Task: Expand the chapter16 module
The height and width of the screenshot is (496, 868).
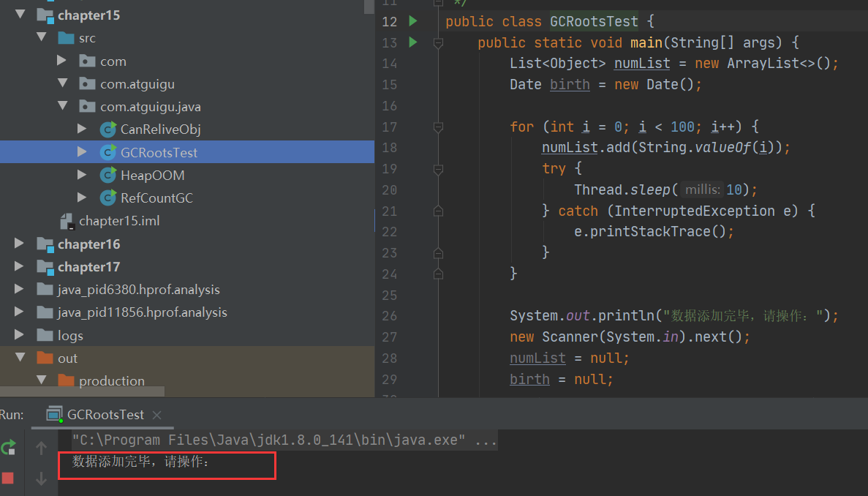Action: coord(19,244)
